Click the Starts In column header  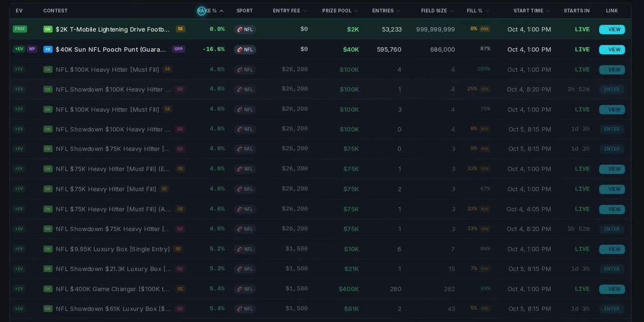pyautogui.click(x=577, y=11)
